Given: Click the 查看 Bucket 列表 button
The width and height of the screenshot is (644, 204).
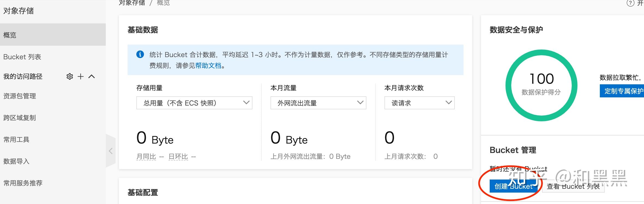Looking at the screenshot, I should 573,186.
